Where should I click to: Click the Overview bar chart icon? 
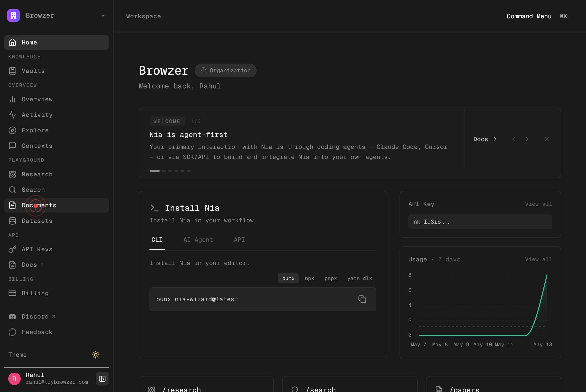tap(12, 99)
